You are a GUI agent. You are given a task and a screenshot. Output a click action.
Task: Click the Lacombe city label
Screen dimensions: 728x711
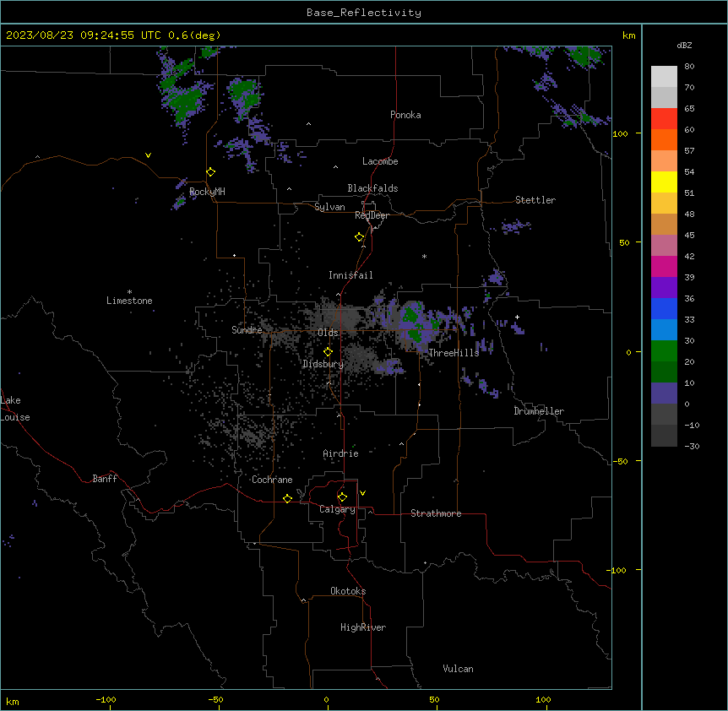380,161
